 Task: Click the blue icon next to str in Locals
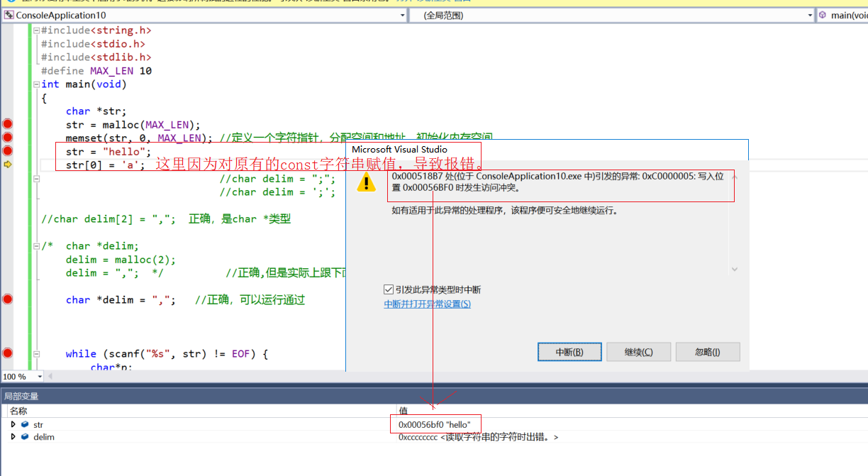pyautogui.click(x=24, y=424)
